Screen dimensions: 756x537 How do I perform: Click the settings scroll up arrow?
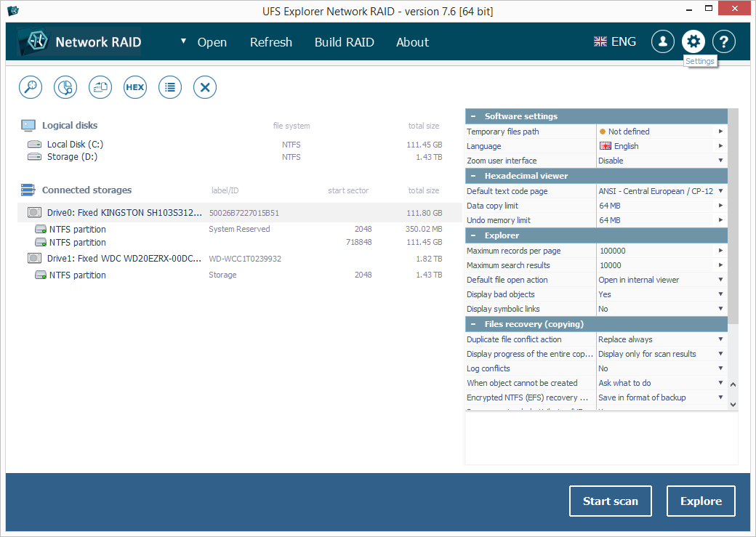point(733,384)
